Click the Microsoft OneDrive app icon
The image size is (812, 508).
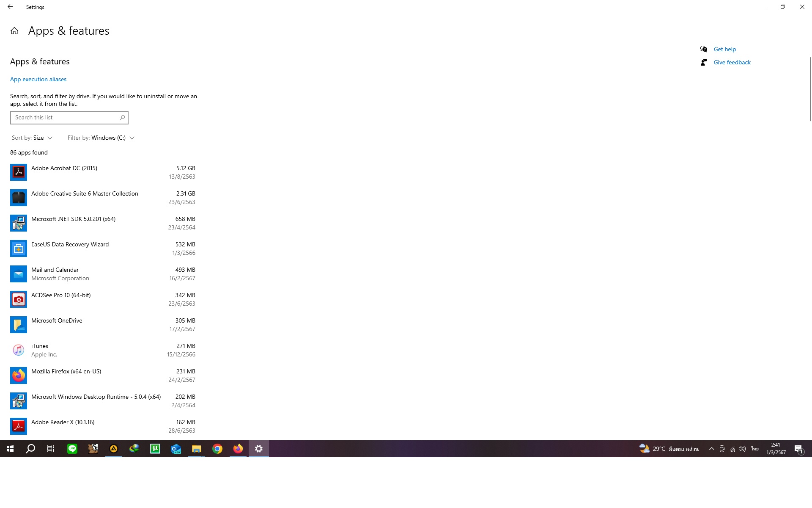(19, 325)
